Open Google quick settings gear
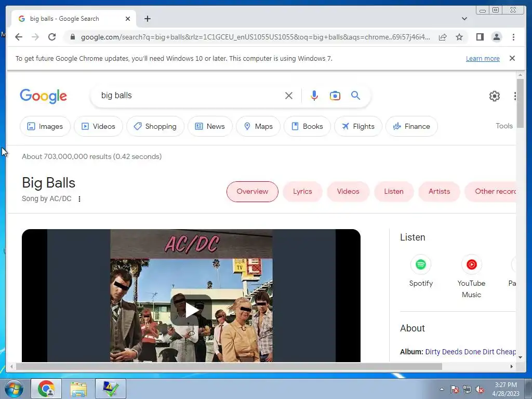This screenshot has width=532, height=399. [x=495, y=96]
